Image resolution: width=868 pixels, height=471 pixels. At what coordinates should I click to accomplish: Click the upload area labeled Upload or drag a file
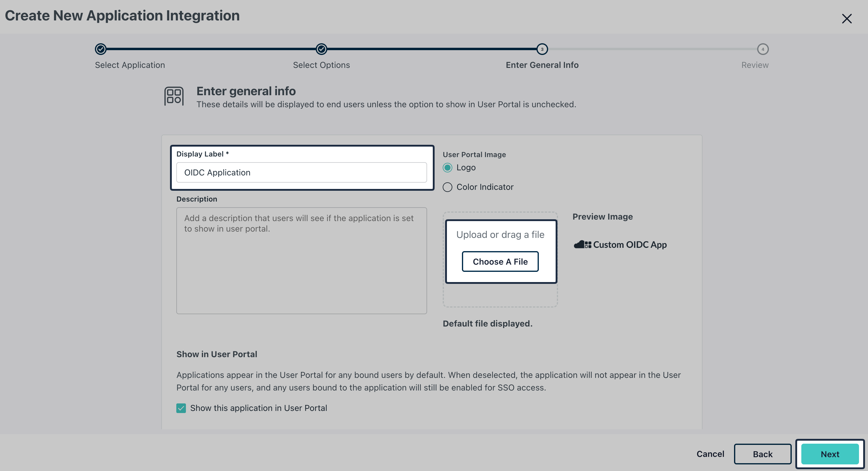500,234
